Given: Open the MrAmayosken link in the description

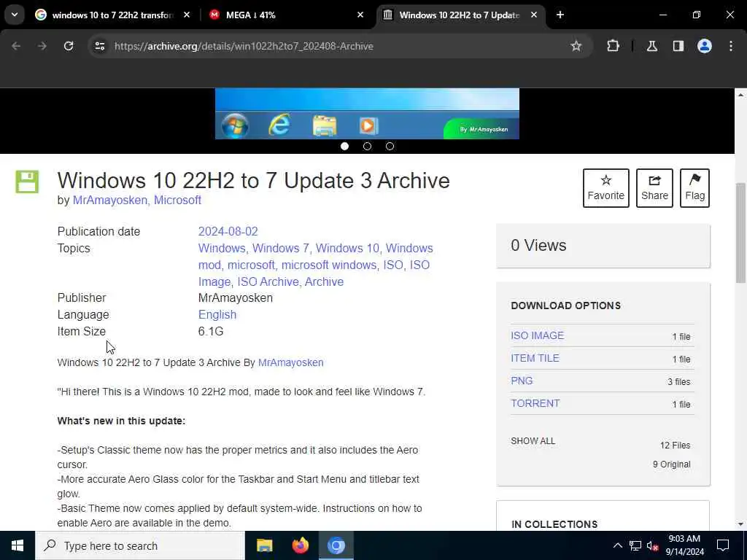Looking at the screenshot, I should click(290, 362).
